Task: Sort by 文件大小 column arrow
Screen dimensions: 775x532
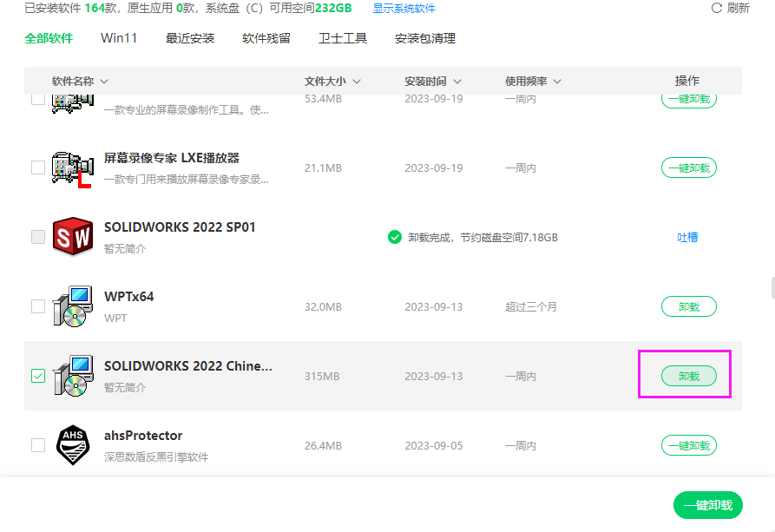Action: [357, 82]
